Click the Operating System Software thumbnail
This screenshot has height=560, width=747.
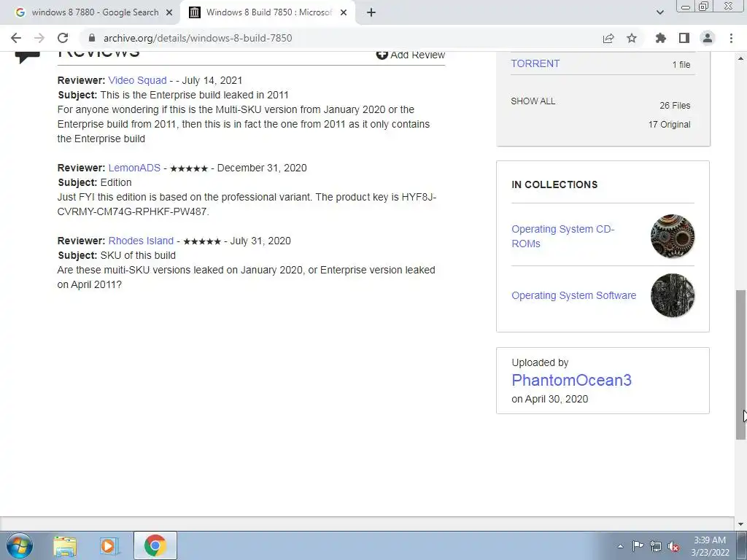(673, 295)
